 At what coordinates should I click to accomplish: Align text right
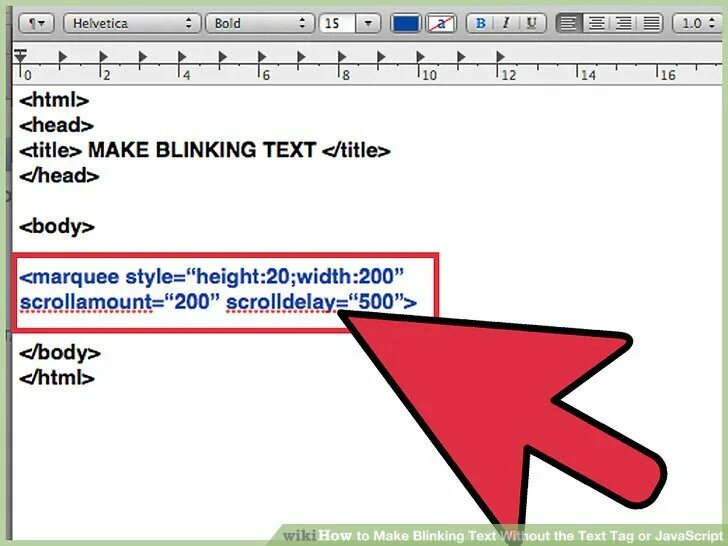[x=624, y=23]
